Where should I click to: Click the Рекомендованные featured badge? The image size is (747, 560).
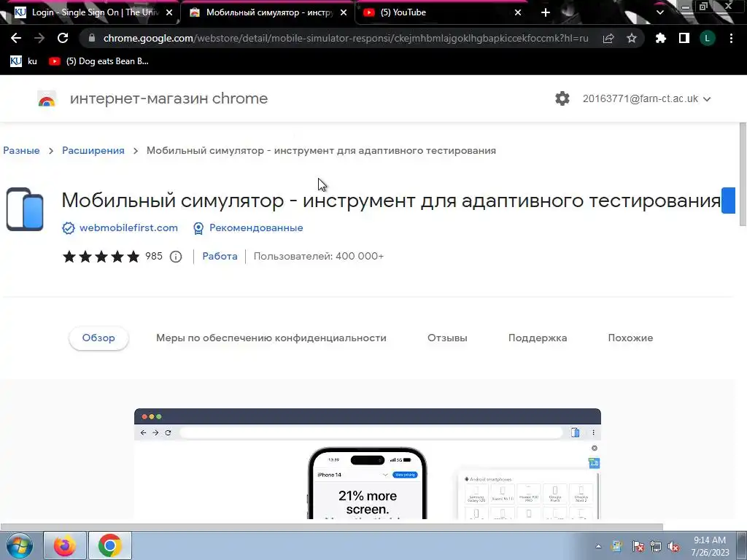pos(248,228)
